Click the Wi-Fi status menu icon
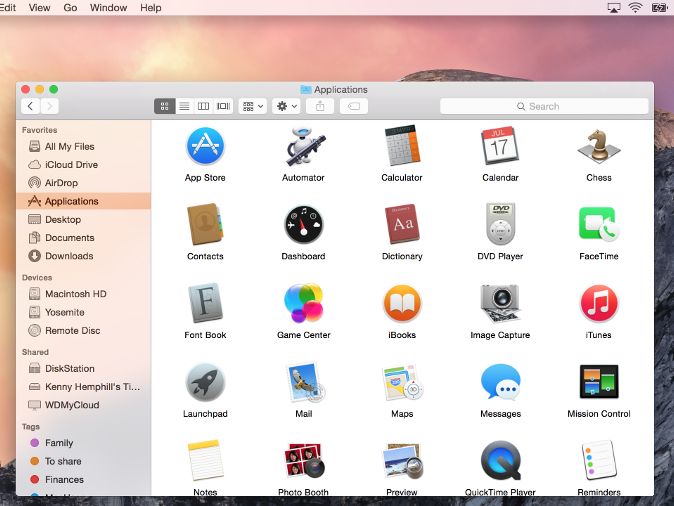 click(x=635, y=7)
